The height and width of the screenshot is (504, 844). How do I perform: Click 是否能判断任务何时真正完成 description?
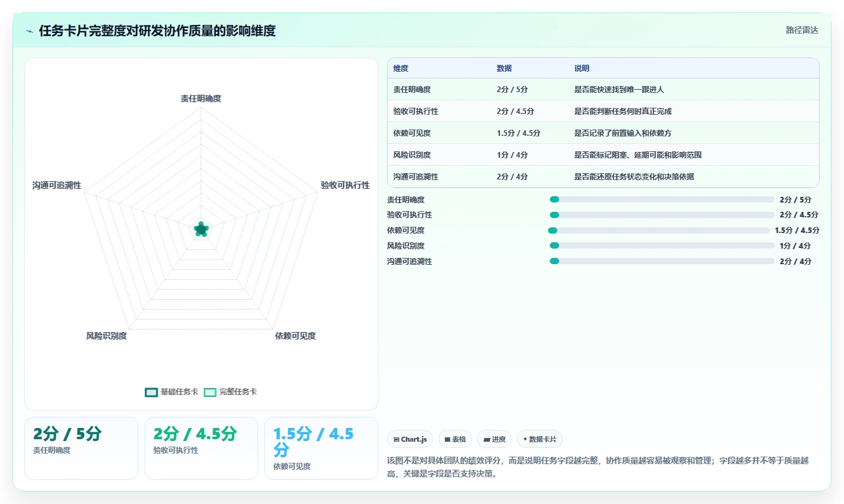pos(623,112)
